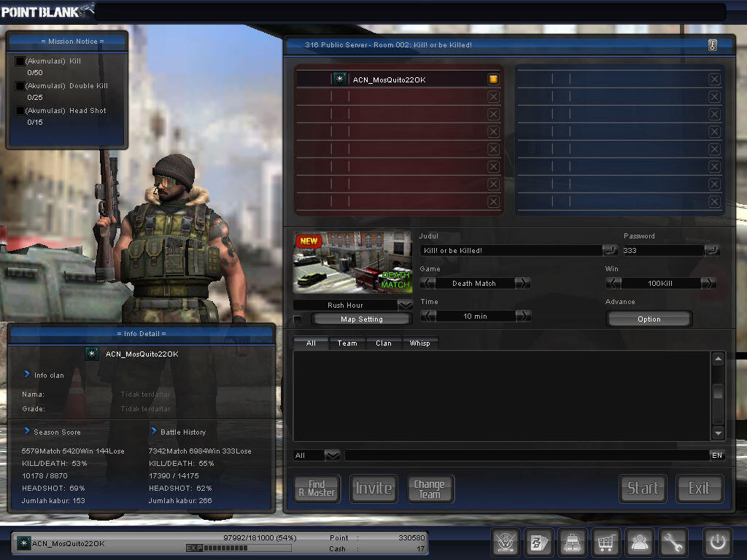Image resolution: width=747 pixels, height=560 pixels.
Task: Expand the Season Score section
Action: tap(27, 431)
